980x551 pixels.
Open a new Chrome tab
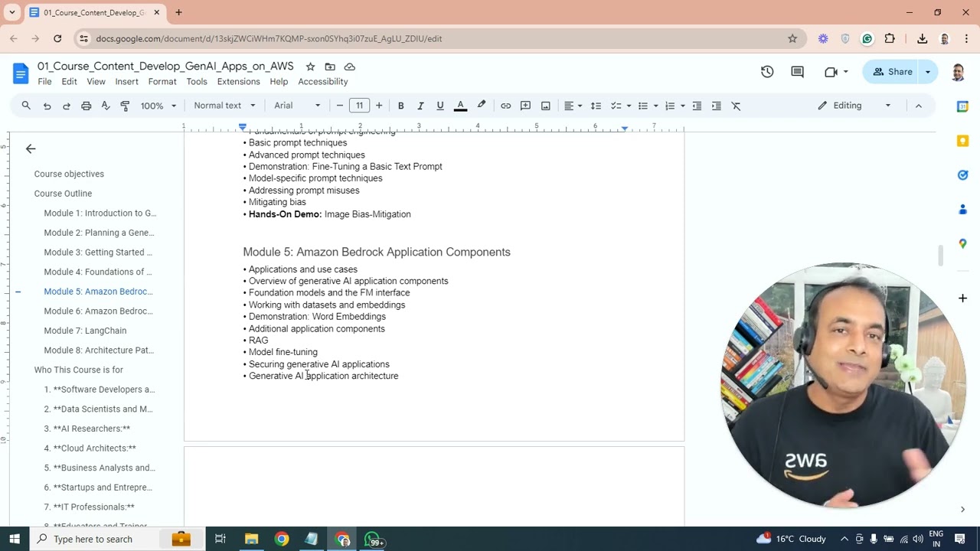[178, 12]
